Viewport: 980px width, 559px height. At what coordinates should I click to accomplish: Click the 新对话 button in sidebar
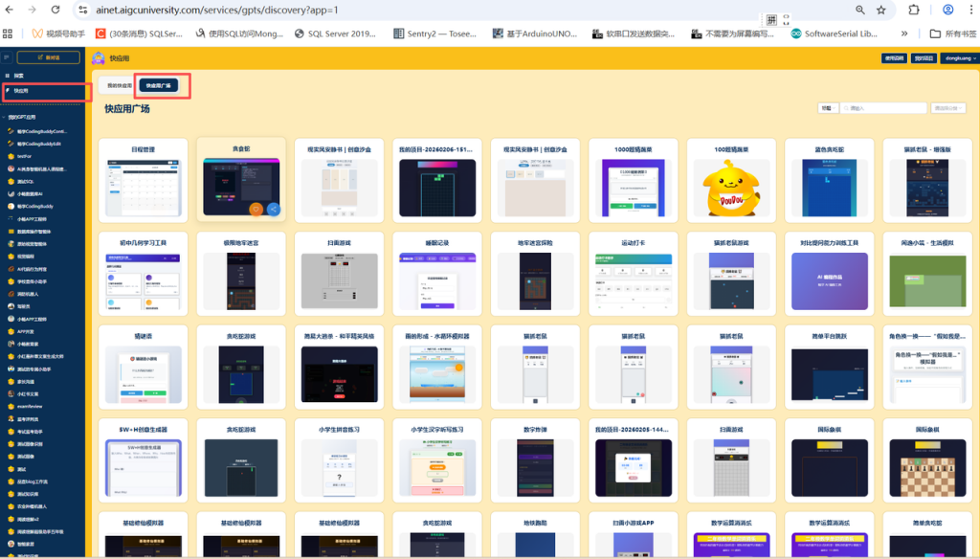(x=53, y=57)
